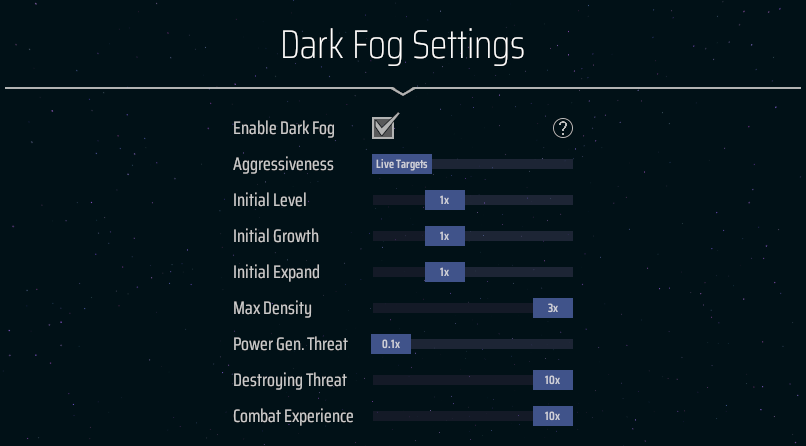Click the Max Density 3x slider handle

[552, 308]
